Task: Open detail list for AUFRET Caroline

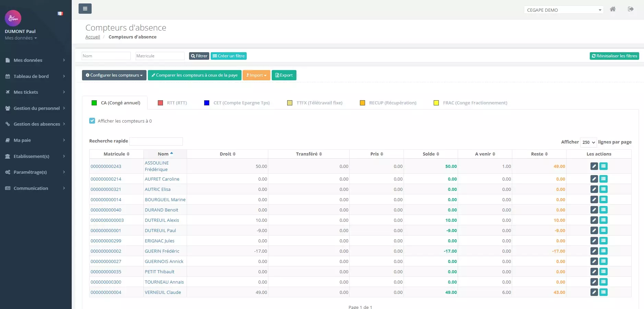Action: coord(604,179)
